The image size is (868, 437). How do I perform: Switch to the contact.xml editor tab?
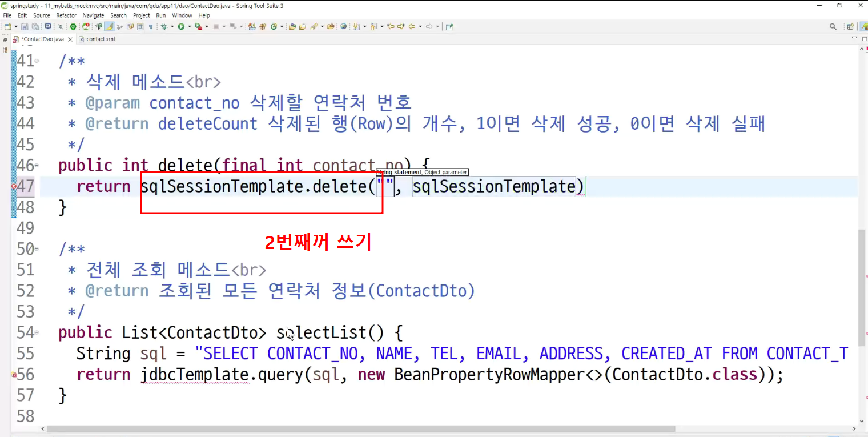pos(97,39)
